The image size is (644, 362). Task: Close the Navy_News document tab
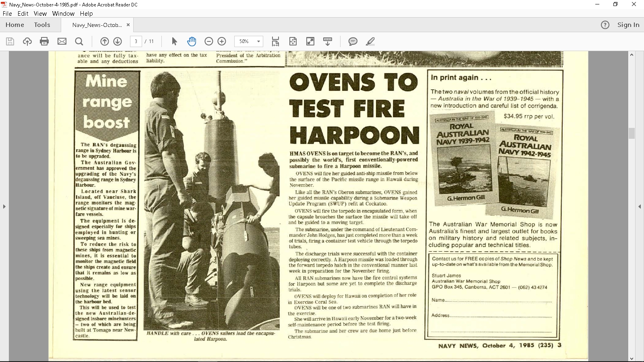tap(128, 25)
